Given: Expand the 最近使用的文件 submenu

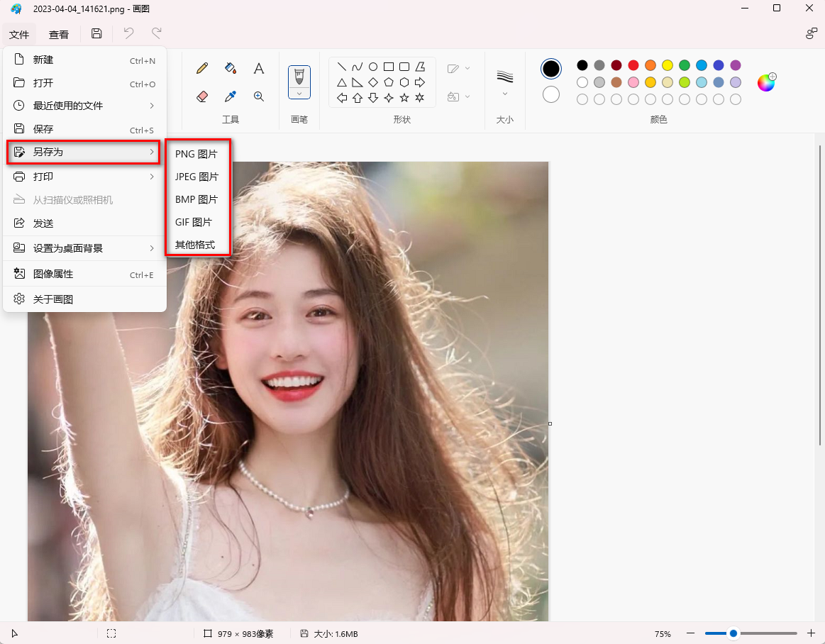Looking at the screenshot, I should point(84,106).
